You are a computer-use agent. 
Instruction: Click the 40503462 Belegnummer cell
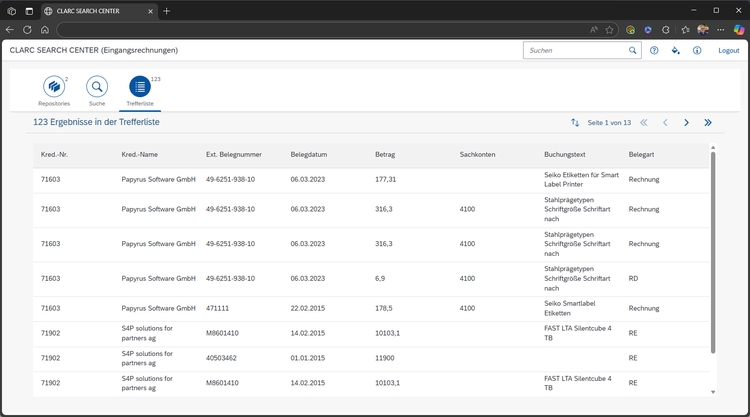pyautogui.click(x=221, y=358)
